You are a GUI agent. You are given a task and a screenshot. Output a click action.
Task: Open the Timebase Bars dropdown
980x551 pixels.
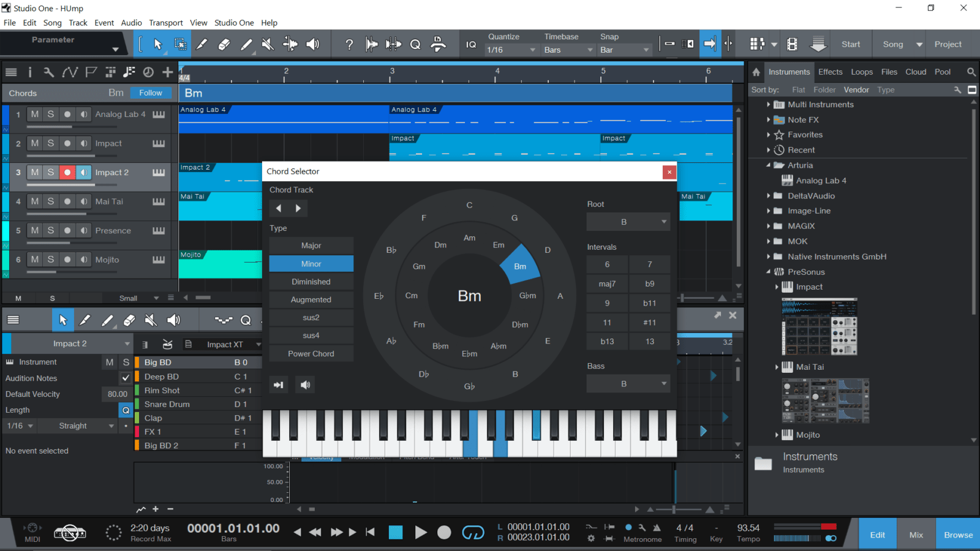[x=568, y=50]
